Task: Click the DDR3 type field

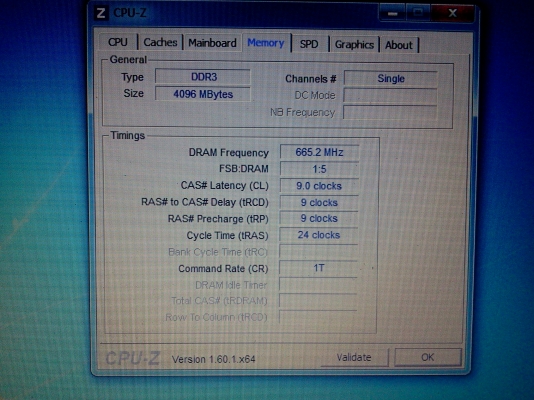Action: [203, 77]
